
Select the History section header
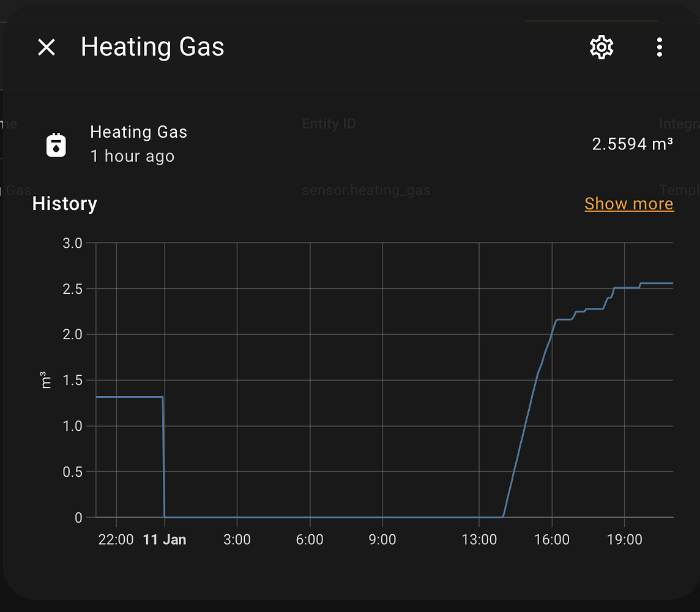[x=64, y=204]
